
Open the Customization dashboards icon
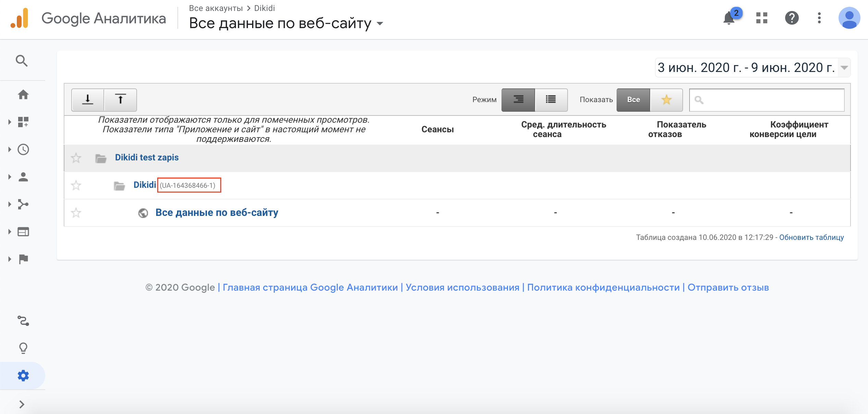click(x=23, y=122)
